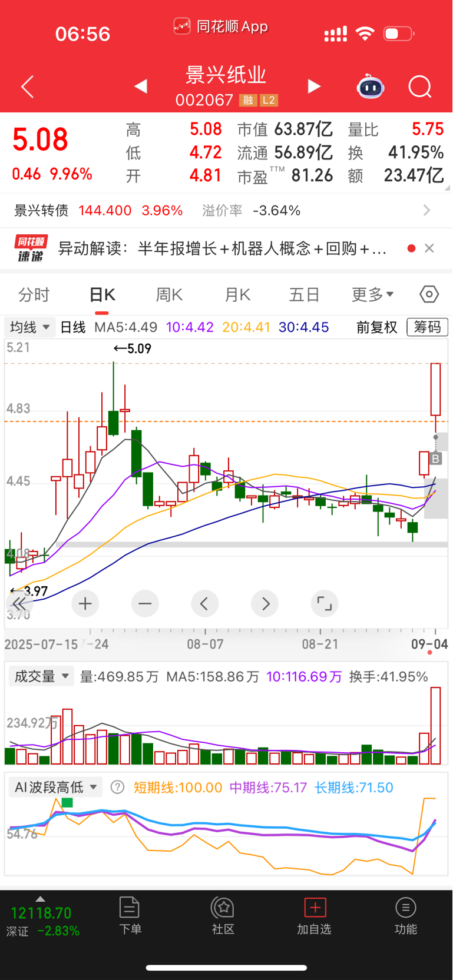The image size is (453, 980).
Task: Switch to 分时 tab
Action: click(34, 294)
